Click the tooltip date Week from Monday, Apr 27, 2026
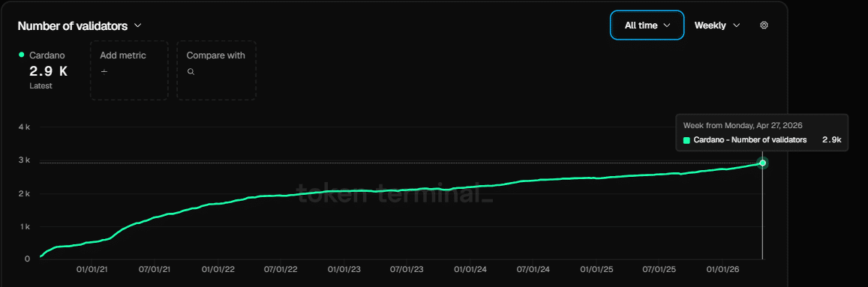This screenshot has height=287, width=868. click(743, 126)
